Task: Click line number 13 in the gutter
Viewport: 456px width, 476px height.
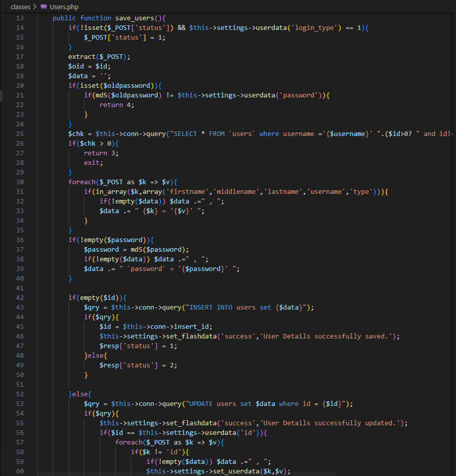Action: pyautogui.click(x=20, y=18)
